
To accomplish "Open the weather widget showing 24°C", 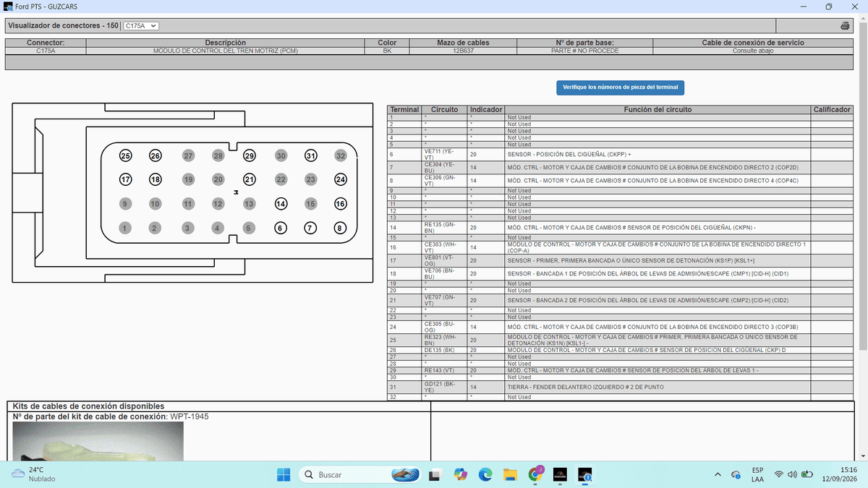I will pos(33,474).
